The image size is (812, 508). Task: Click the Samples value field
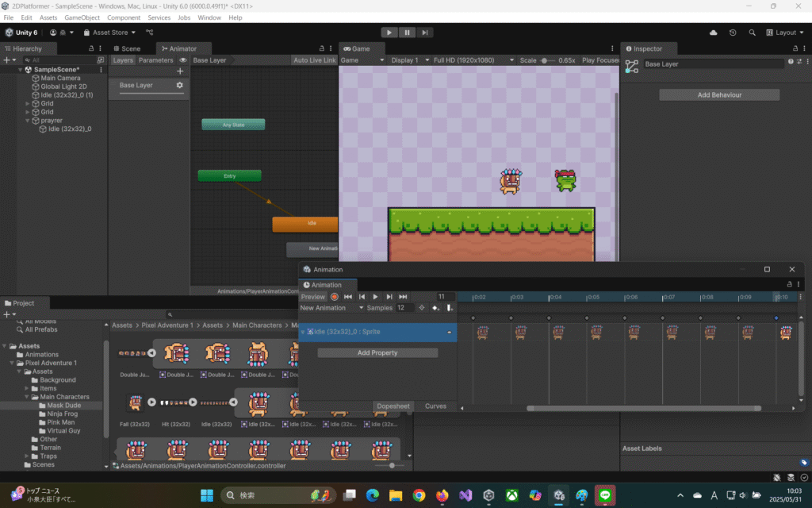tap(404, 308)
